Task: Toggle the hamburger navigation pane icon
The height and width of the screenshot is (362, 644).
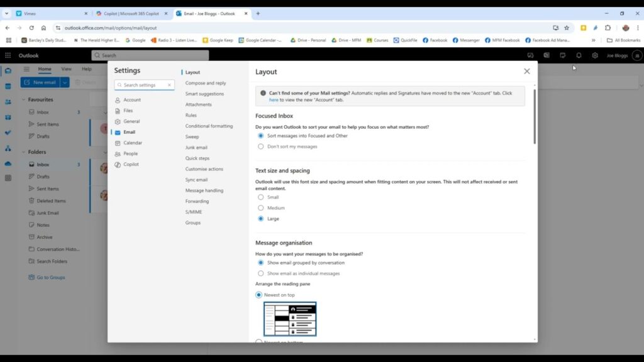Action: click(x=26, y=69)
